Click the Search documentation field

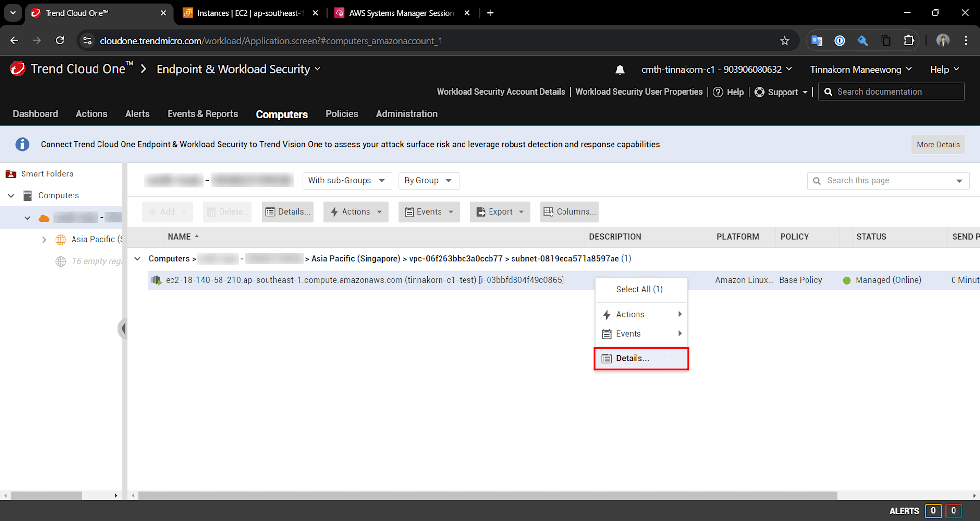point(891,92)
